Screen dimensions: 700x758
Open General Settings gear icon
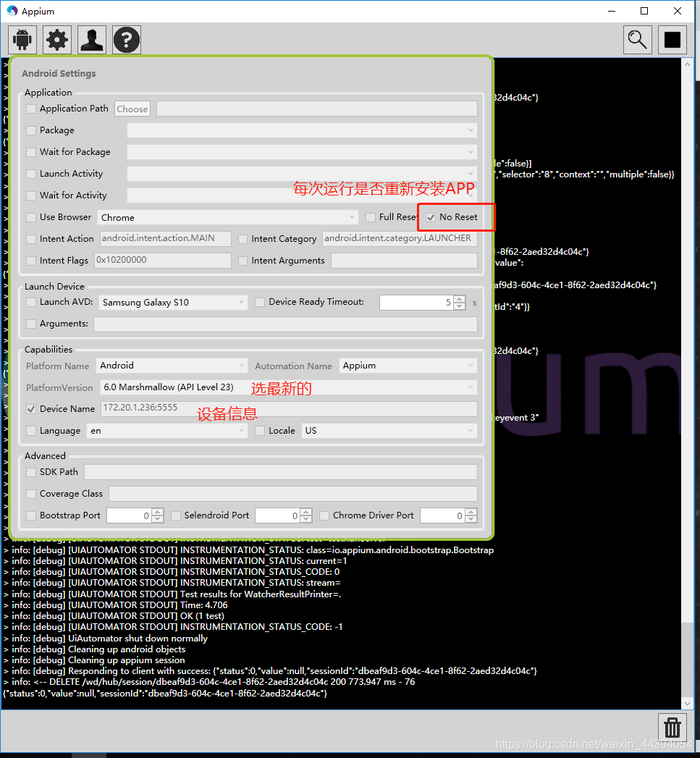pyautogui.click(x=57, y=40)
